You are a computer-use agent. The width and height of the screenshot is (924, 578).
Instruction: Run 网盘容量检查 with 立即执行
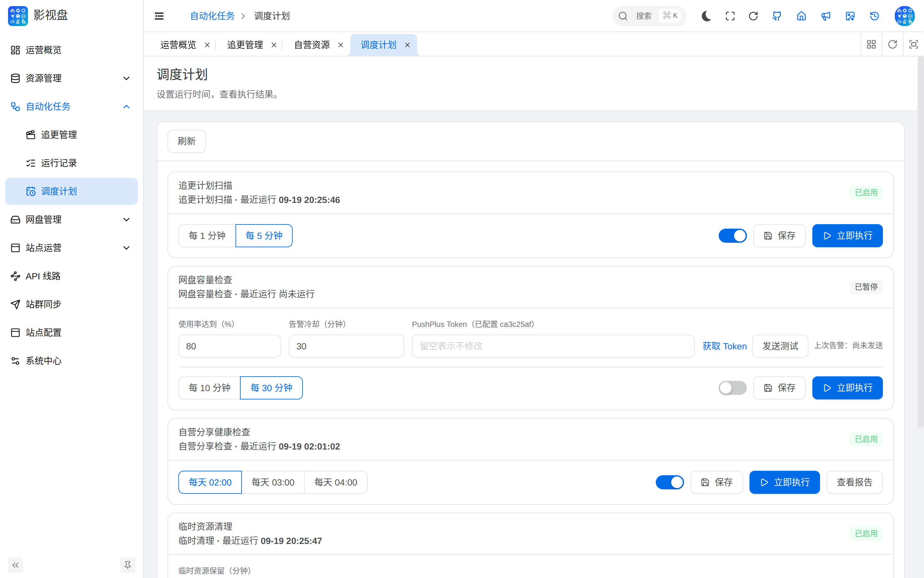click(x=847, y=388)
